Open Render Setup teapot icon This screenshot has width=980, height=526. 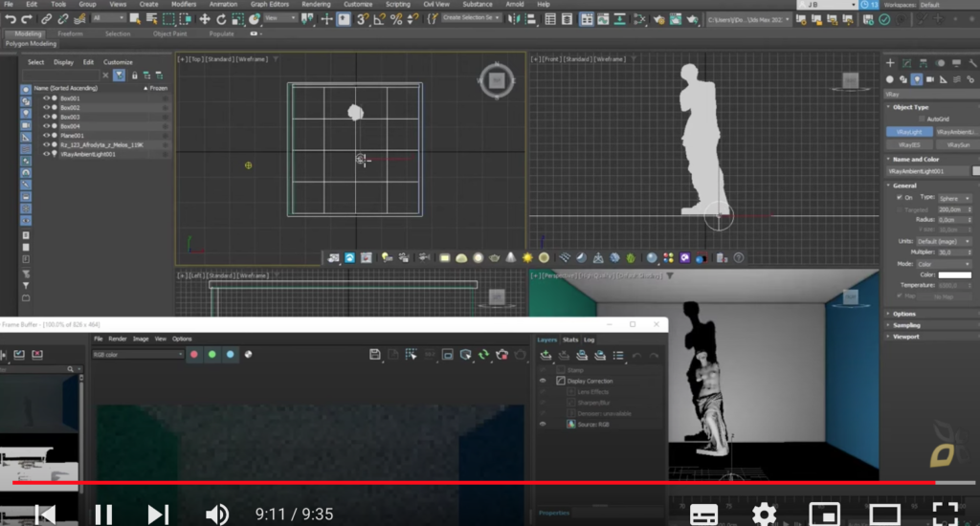point(658,19)
